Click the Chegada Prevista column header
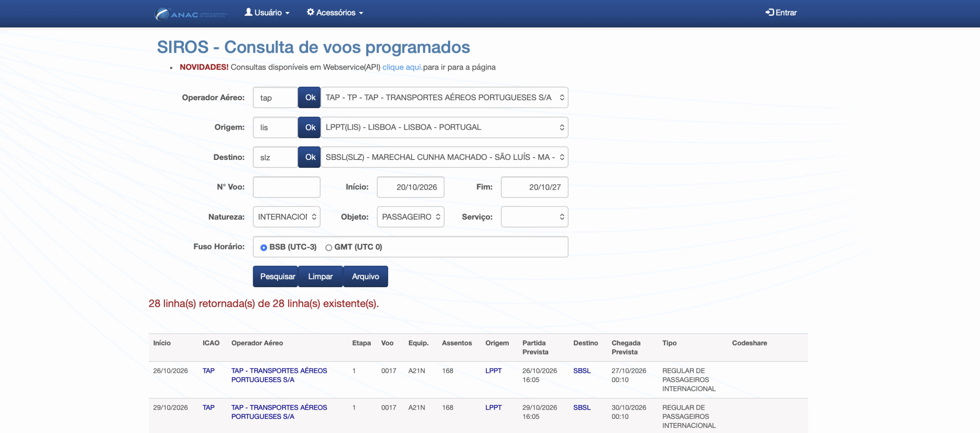The image size is (980, 433). [x=626, y=347]
